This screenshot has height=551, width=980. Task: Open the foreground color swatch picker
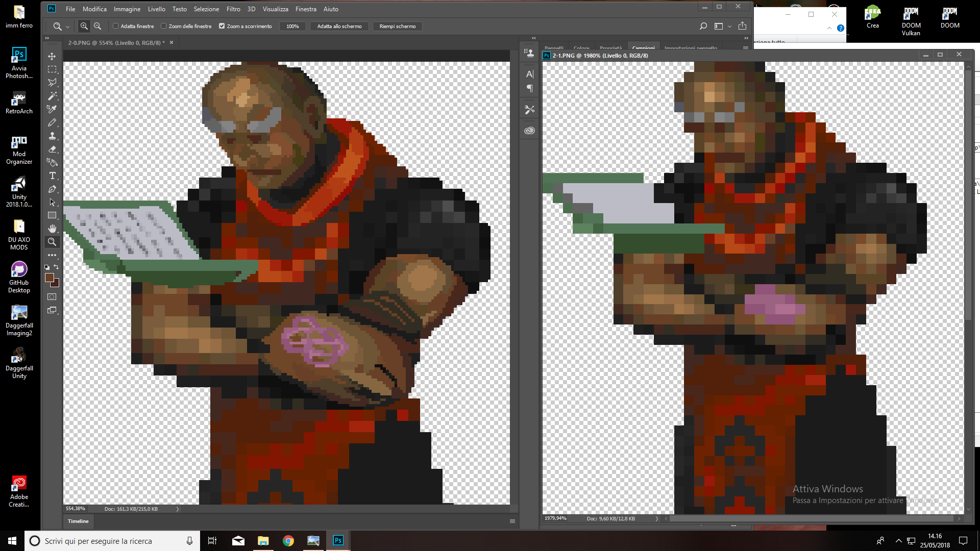pyautogui.click(x=50, y=278)
